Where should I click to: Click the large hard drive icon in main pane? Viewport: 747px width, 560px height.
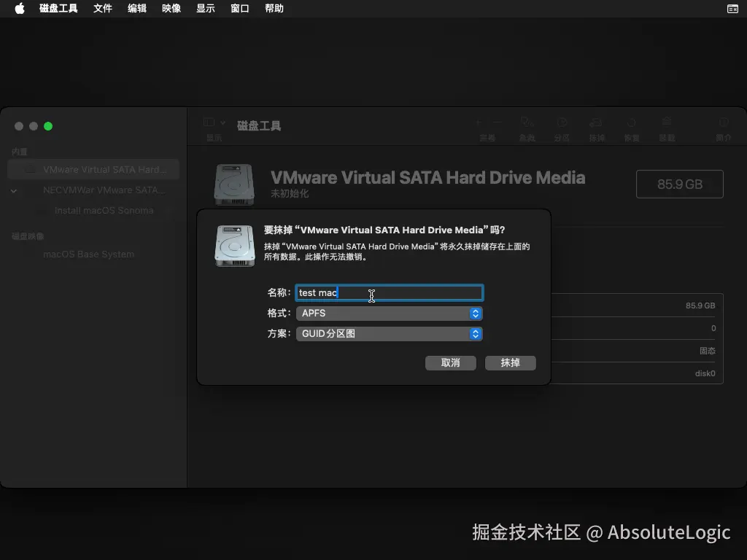click(x=234, y=184)
